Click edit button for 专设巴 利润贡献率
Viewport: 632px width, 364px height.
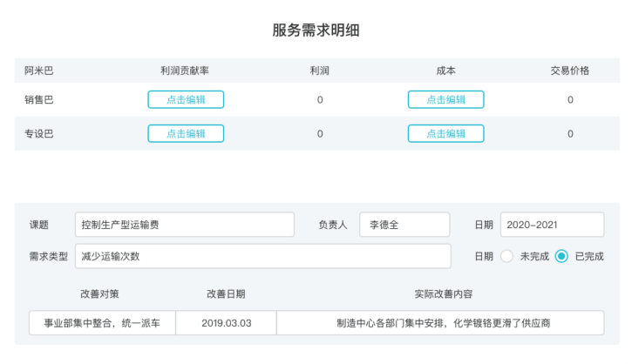[x=186, y=133]
